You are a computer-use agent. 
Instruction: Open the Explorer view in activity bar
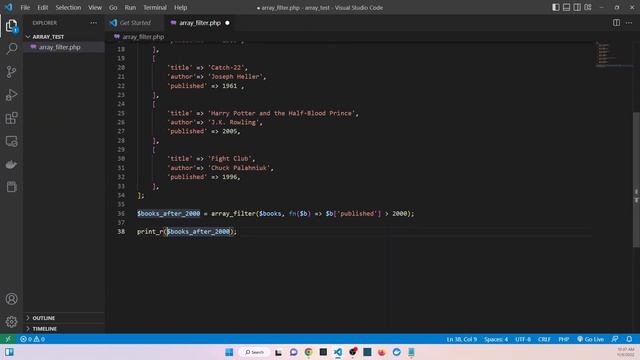(11, 26)
